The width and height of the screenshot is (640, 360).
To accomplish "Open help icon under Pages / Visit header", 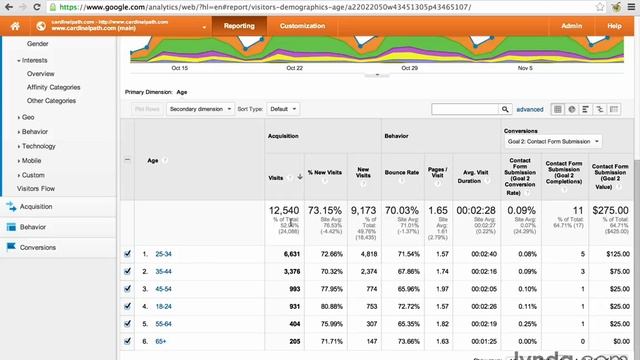I will tap(437, 184).
